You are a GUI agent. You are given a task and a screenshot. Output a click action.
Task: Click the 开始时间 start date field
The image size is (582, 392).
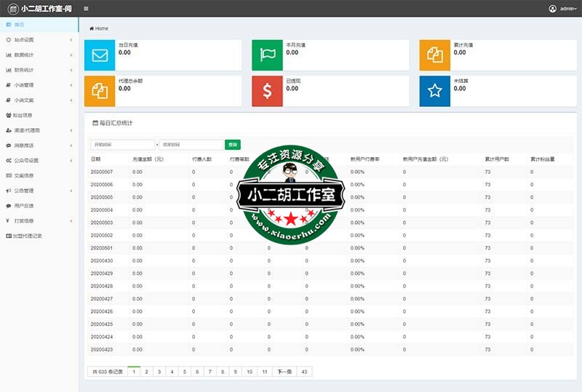tap(122, 145)
